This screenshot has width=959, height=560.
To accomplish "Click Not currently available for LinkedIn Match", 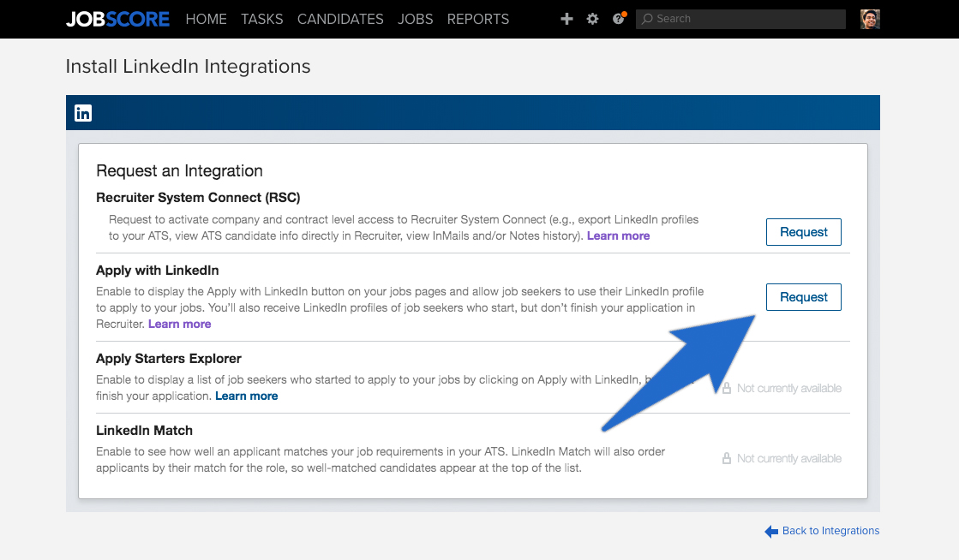I will [x=789, y=458].
